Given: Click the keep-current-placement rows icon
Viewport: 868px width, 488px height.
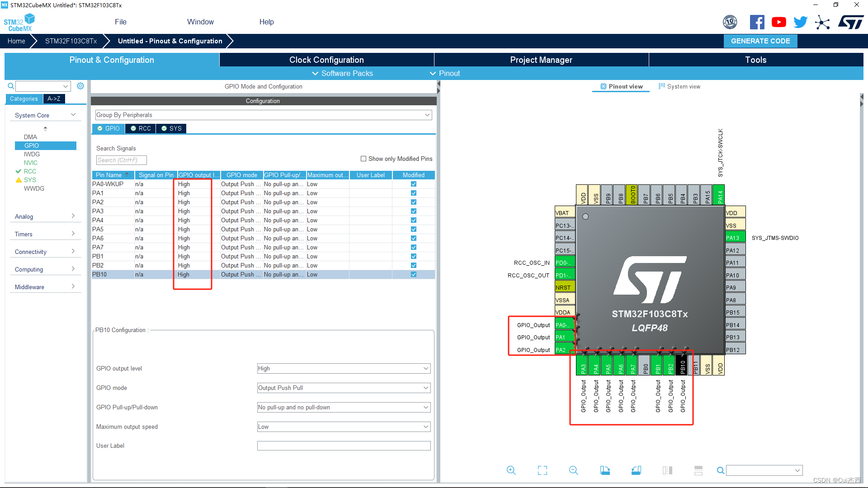Looking at the screenshot, I should 698,470.
